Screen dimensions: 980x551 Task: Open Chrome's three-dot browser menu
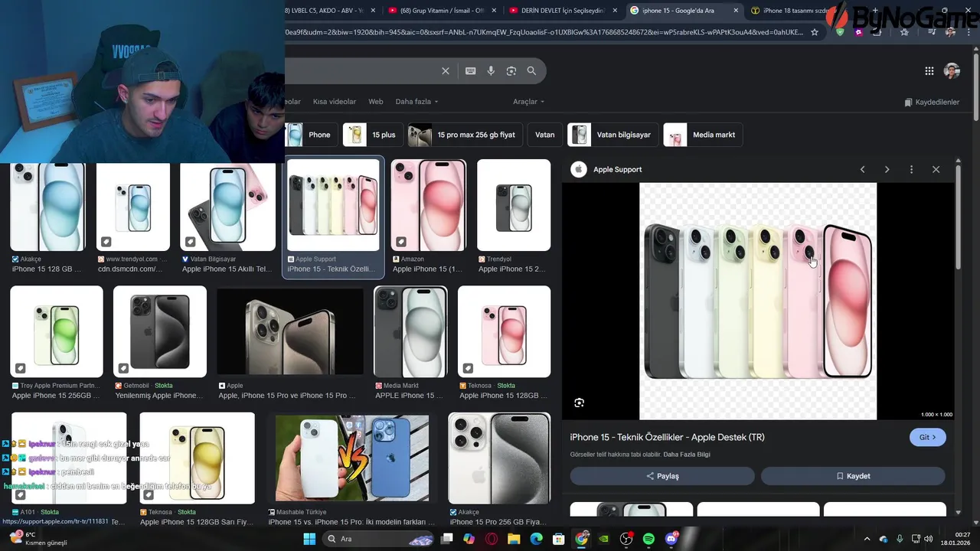[970, 32]
